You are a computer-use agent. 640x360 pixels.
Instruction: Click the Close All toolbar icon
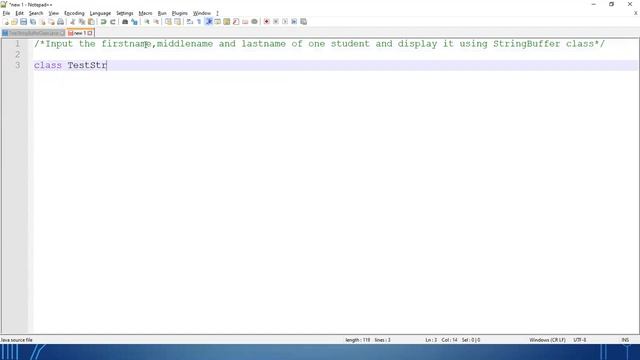tap(51, 22)
